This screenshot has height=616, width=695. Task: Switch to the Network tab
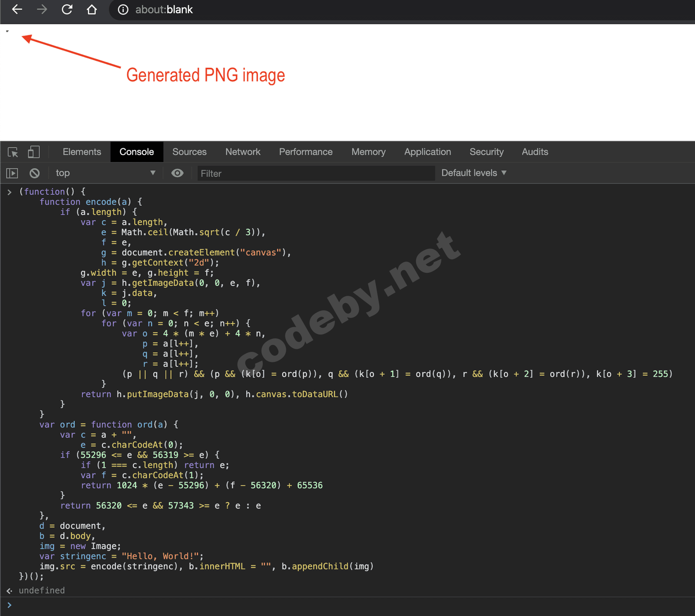click(243, 152)
